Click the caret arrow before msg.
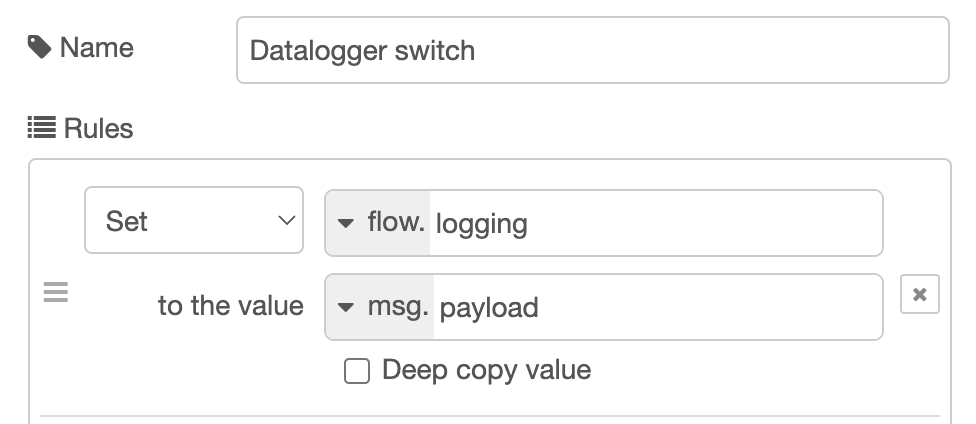The width and height of the screenshot is (976, 424). point(347,307)
